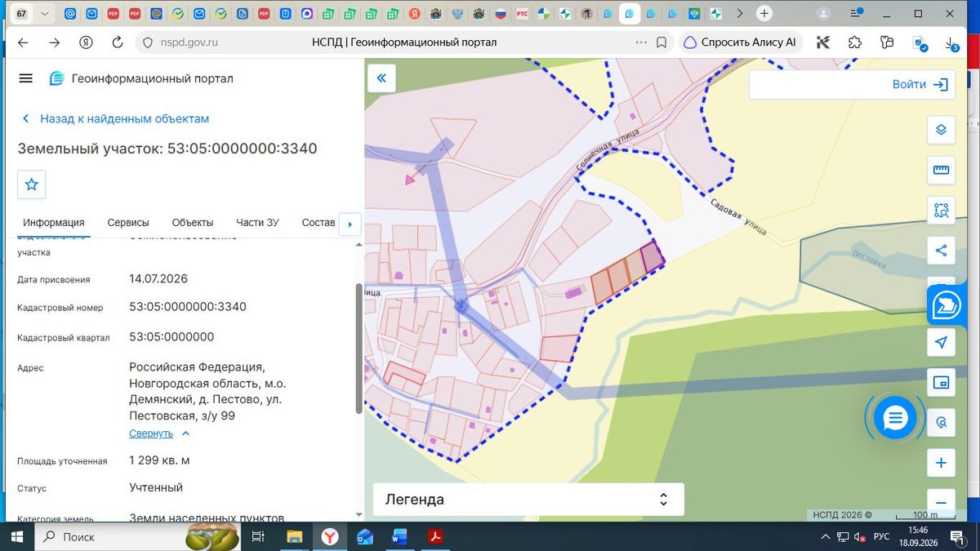The image size is (980, 551).
Task: Open the map layers tool
Action: [941, 130]
